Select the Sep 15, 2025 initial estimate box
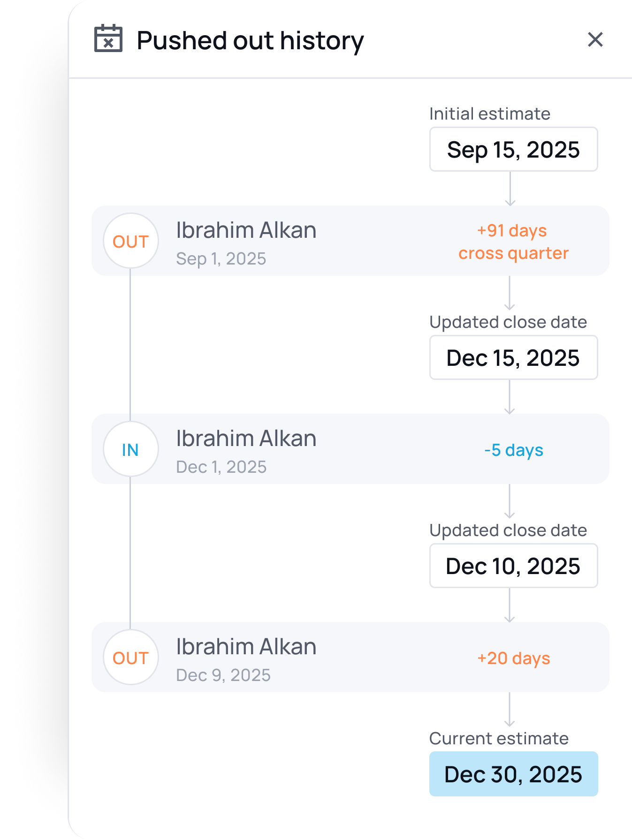632x840 pixels. tap(513, 150)
